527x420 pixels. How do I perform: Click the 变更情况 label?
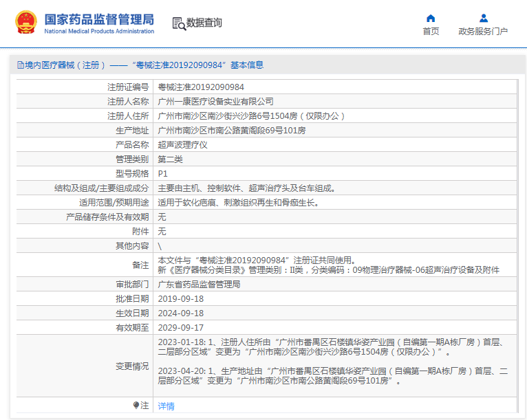(132, 366)
